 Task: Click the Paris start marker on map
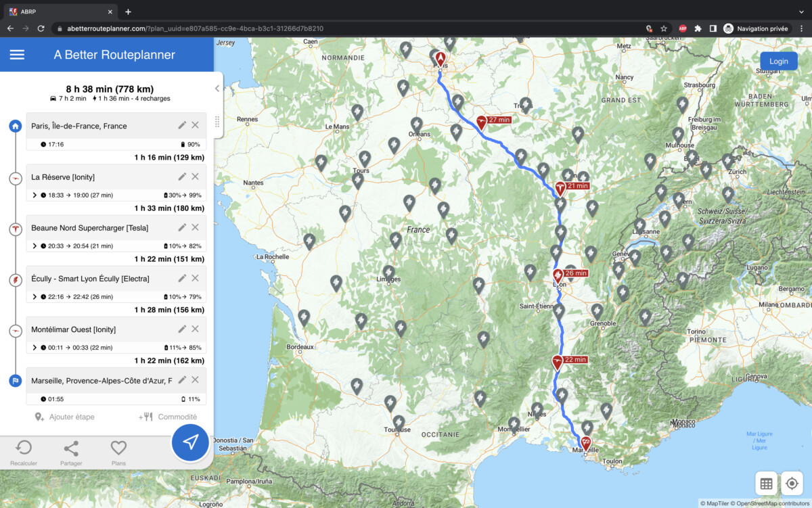(441, 60)
